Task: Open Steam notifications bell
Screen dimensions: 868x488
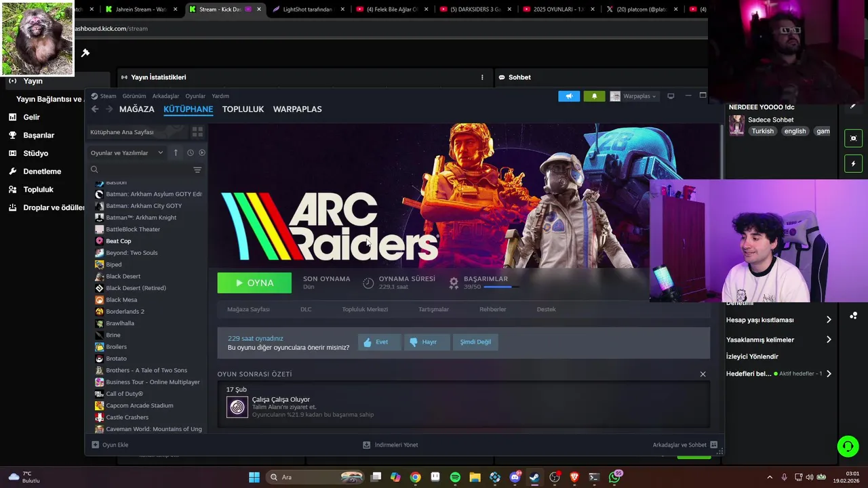Action: click(595, 96)
